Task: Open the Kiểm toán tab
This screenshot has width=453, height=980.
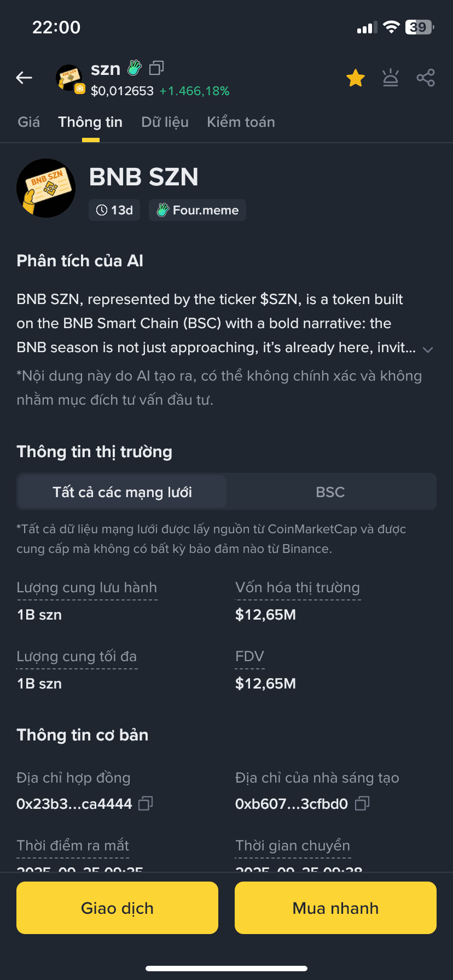Action: pos(241,122)
